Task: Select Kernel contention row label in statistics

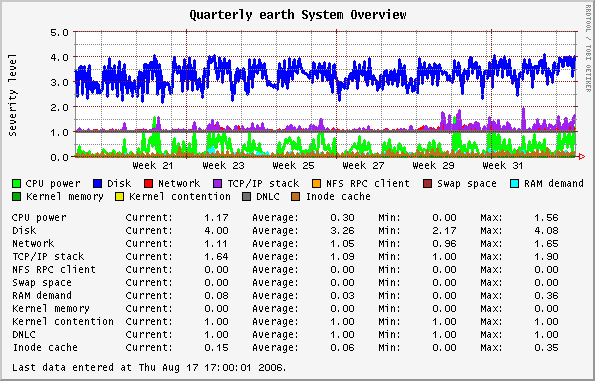Action: (x=63, y=322)
